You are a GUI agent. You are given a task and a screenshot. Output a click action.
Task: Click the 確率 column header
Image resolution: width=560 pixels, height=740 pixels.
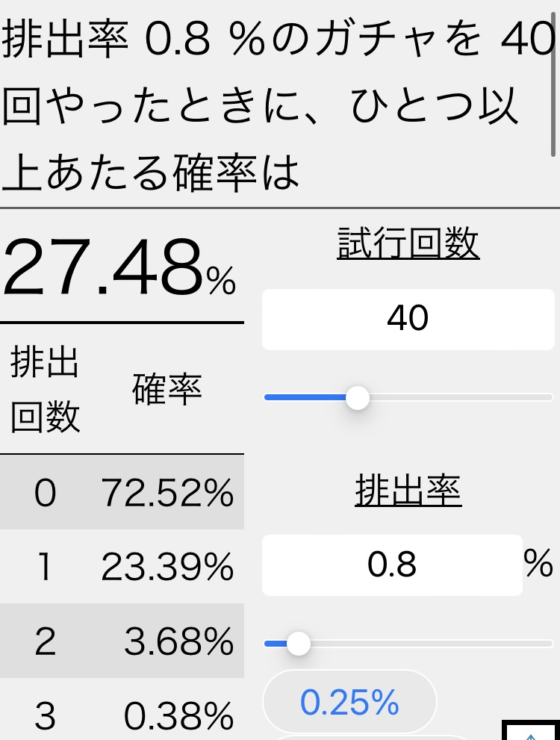[167, 390]
